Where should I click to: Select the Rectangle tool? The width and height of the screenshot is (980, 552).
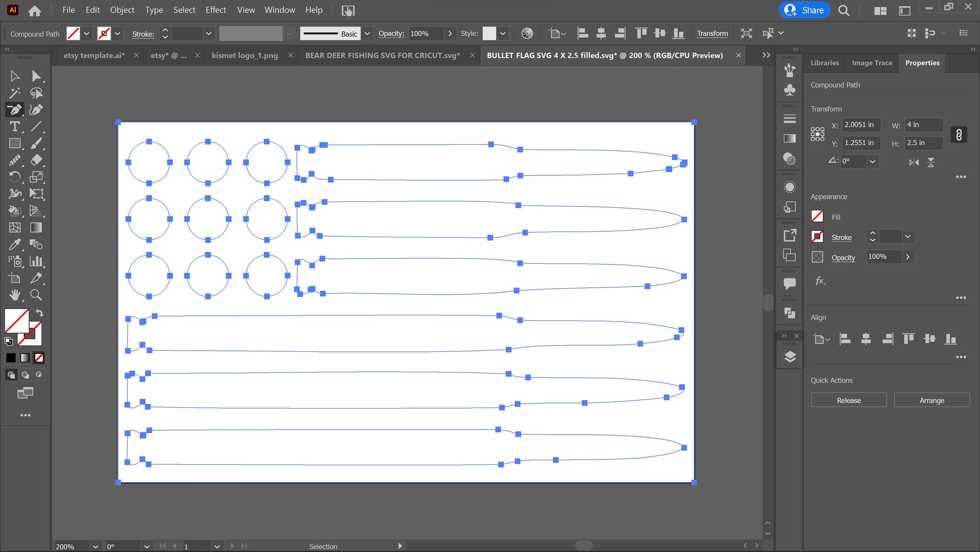[15, 143]
